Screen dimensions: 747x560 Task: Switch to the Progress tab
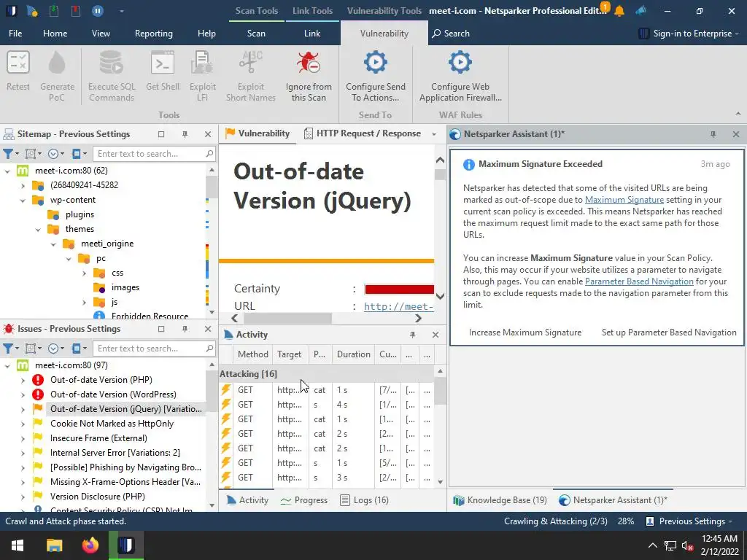(x=304, y=500)
